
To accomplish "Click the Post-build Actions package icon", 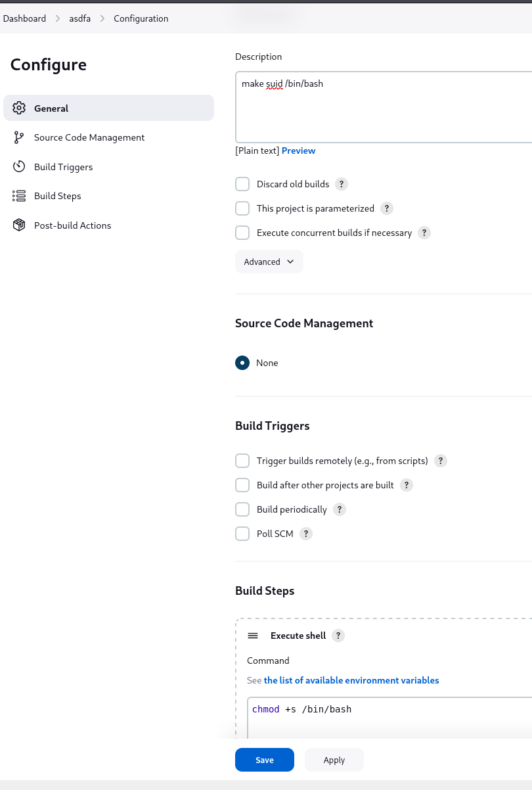I will [19, 225].
